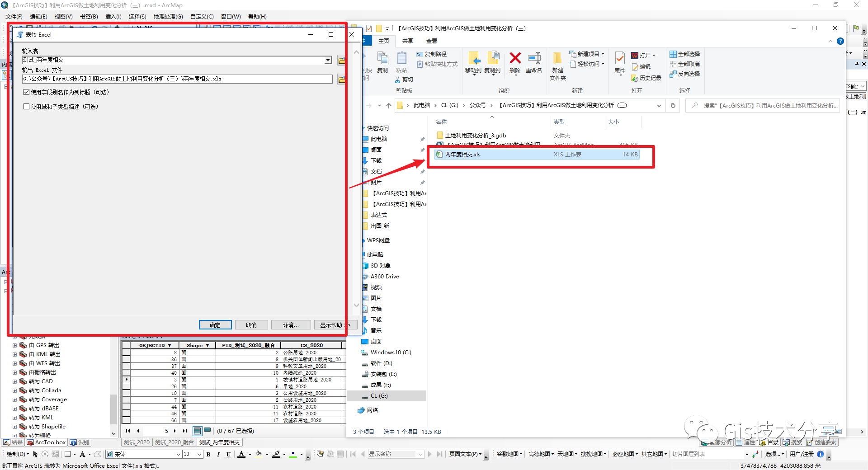Click the 确定 button in the dialog
This screenshot has height=470, width=868.
[x=215, y=325]
